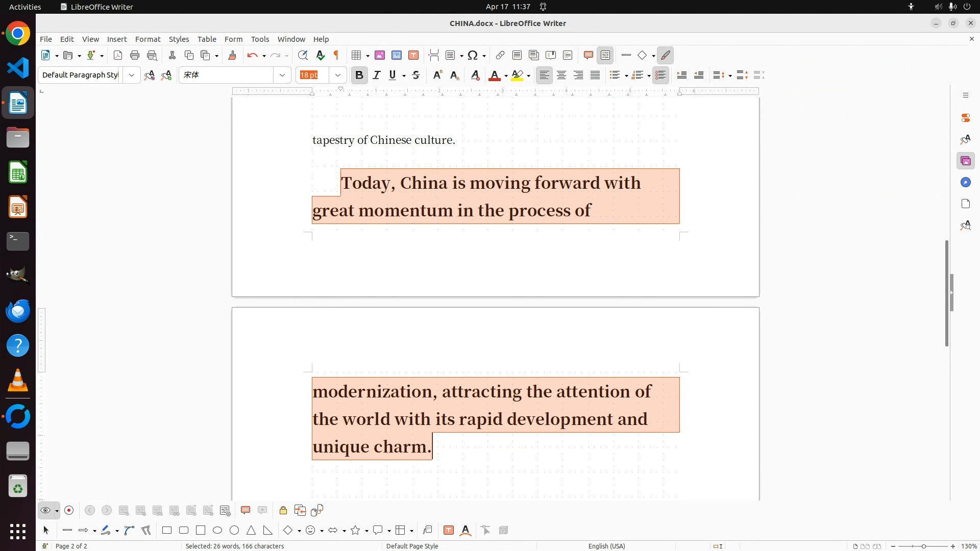This screenshot has width=980, height=551.
Task: Open the font size dropdown list
Action: 338,76
